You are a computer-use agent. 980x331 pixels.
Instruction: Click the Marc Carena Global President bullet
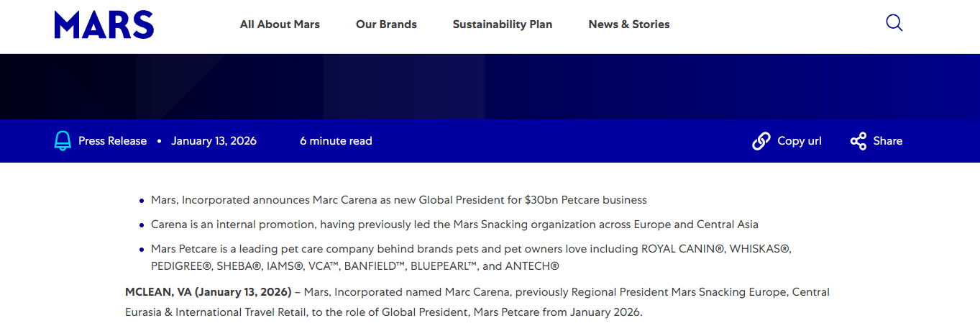[398, 200]
